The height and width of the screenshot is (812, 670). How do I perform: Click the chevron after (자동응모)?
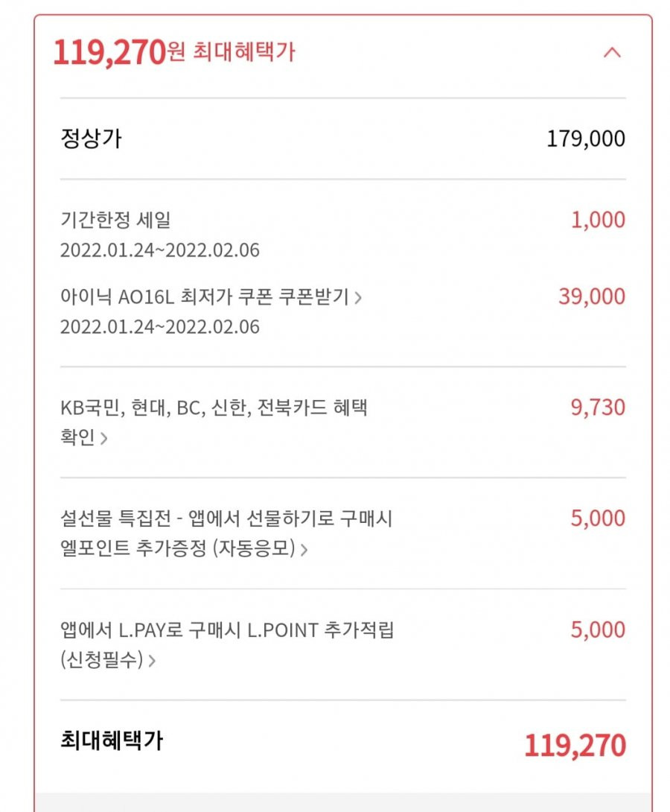(304, 550)
